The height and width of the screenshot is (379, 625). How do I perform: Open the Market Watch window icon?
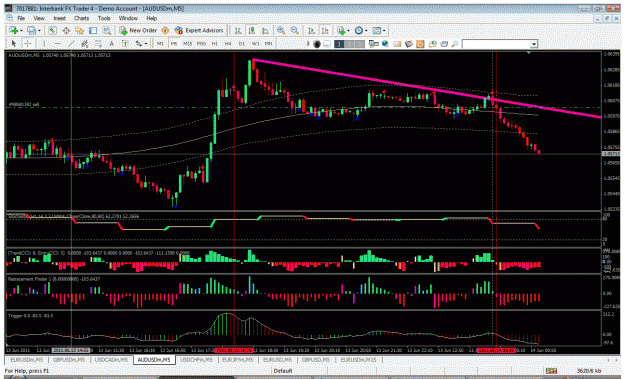(52, 30)
